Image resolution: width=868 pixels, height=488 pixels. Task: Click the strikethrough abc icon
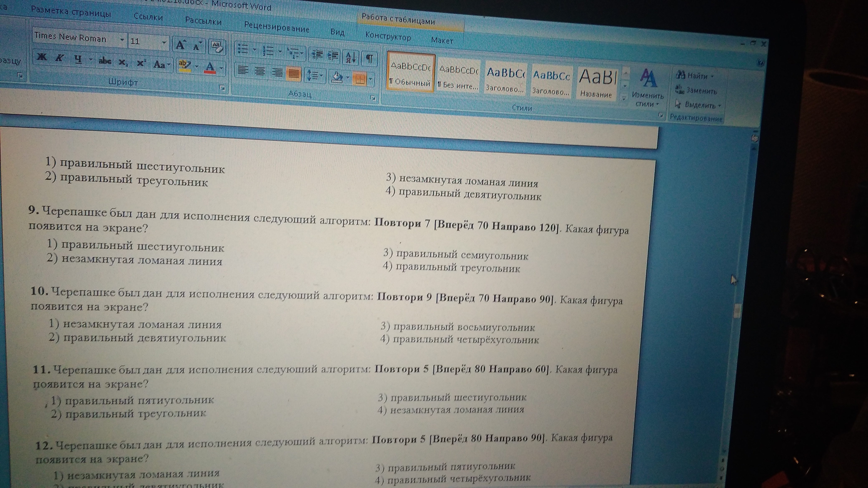105,61
